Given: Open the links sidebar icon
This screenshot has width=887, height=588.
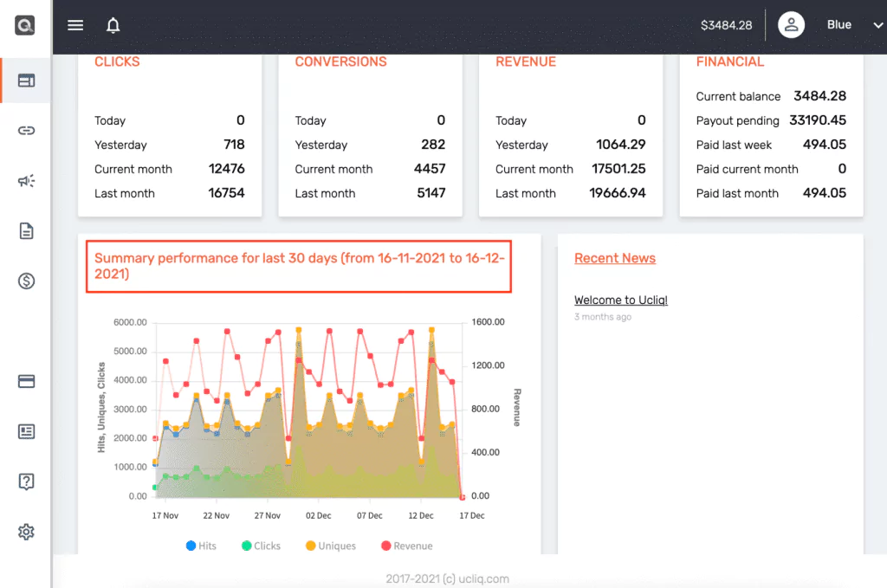Looking at the screenshot, I should pos(26,131).
